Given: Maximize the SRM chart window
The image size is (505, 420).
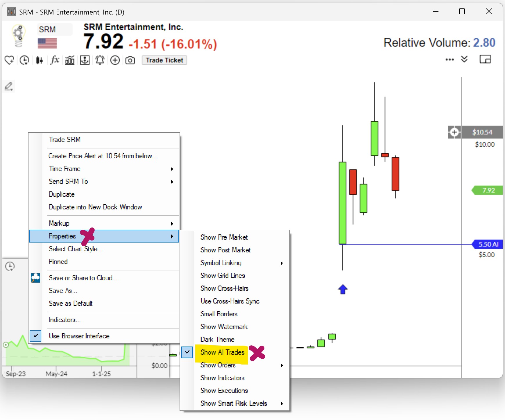Looking at the screenshot, I should click(462, 12).
